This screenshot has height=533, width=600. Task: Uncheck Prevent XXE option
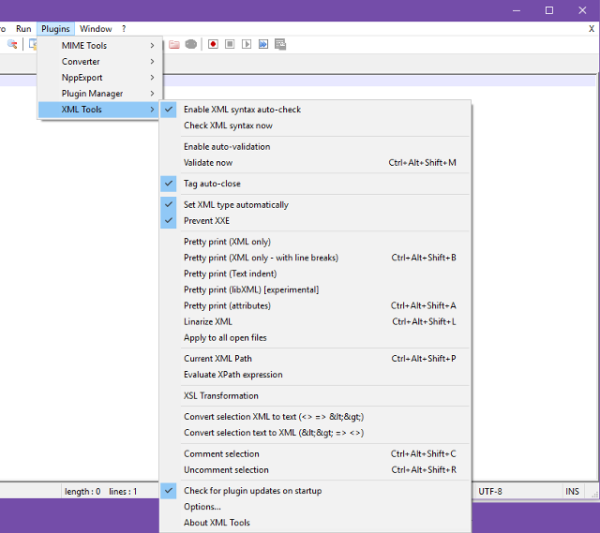tap(208, 221)
